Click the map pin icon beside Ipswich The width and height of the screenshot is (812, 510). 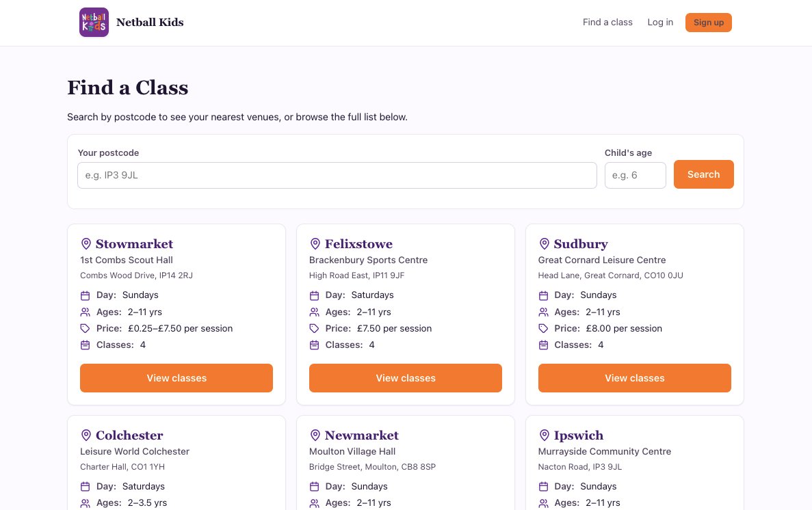tap(544, 435)
